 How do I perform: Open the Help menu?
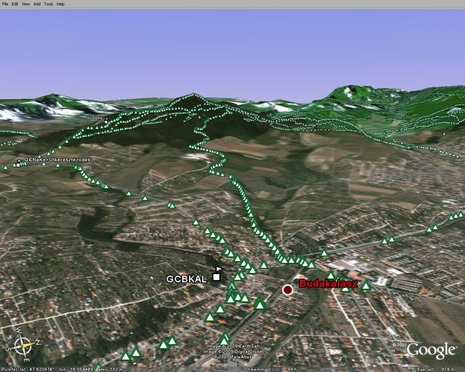tap(60, 4)
